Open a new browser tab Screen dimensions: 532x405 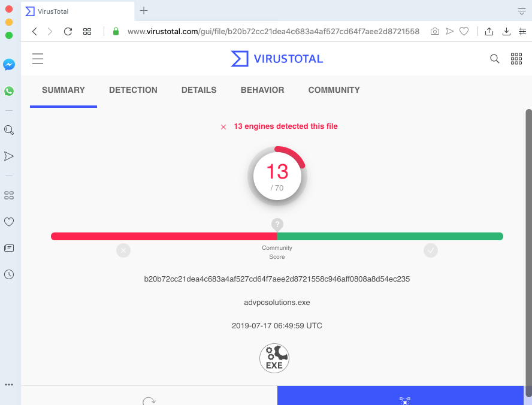[x=144, y=11]
